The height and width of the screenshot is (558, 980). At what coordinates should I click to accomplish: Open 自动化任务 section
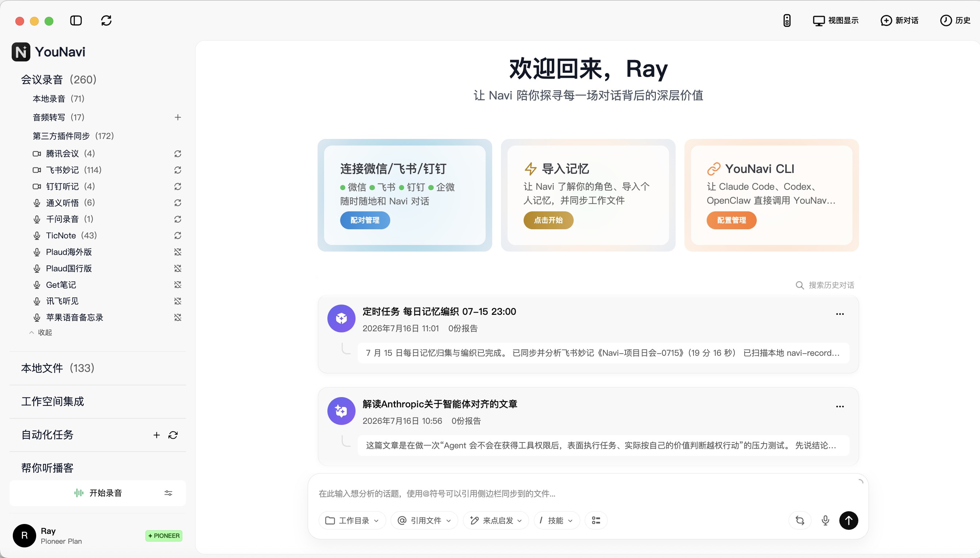pos(47,435)
